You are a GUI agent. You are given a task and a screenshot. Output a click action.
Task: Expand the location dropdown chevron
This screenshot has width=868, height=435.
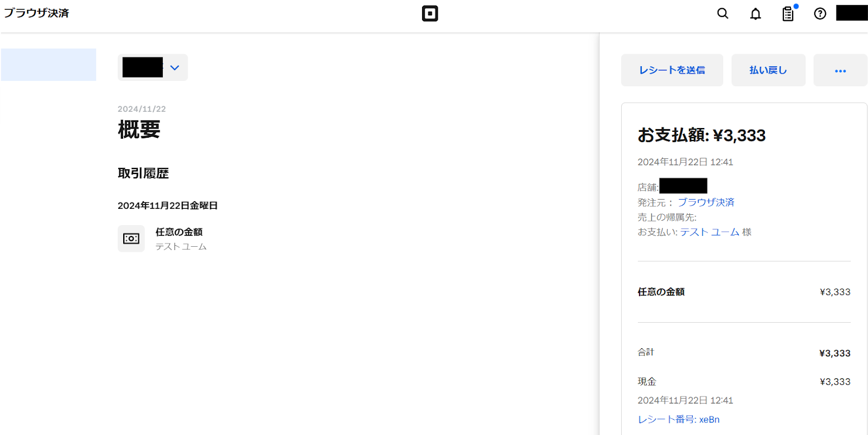[175, 68]
